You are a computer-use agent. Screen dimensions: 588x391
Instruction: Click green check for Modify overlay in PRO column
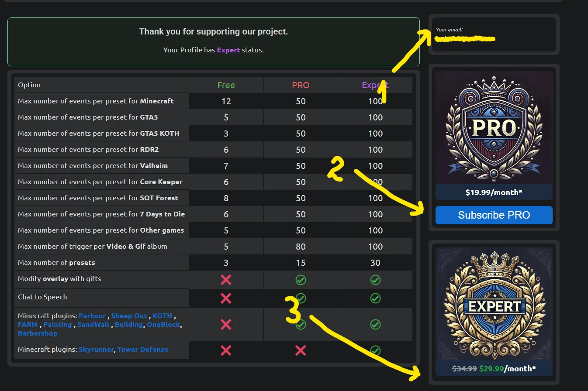tap(301, 280)
